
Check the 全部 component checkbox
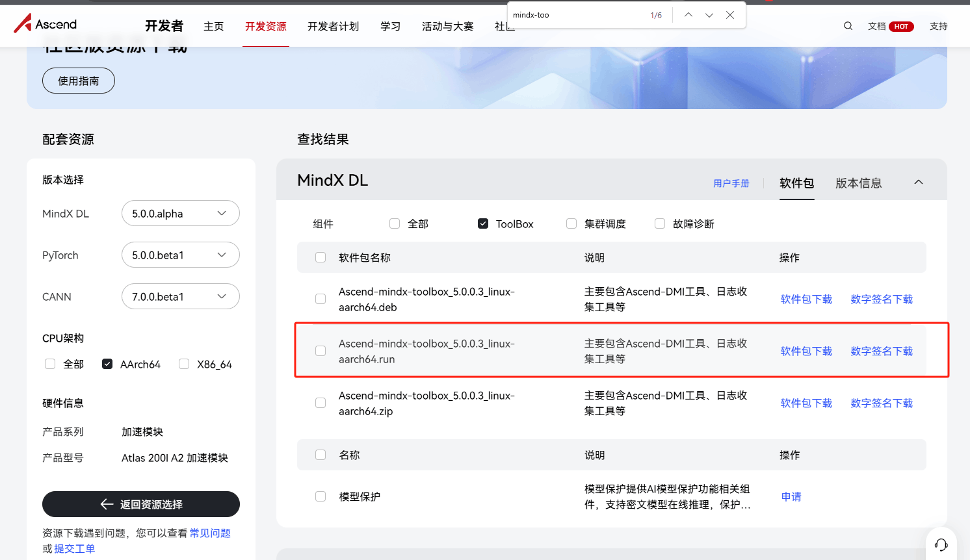coord(395,223)
